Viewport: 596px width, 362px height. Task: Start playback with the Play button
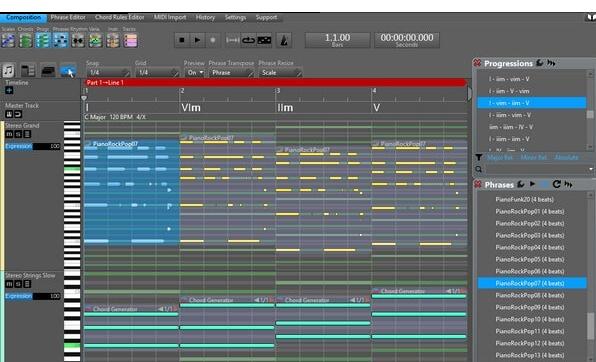tap(197, 40)
